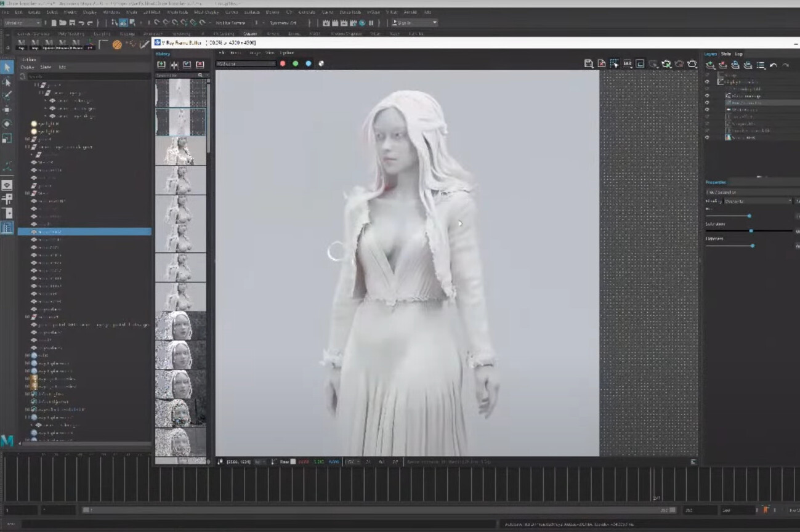Click the orange sphere shelf icon
This screenshot has width=800, height=532.
click(117, 44)
